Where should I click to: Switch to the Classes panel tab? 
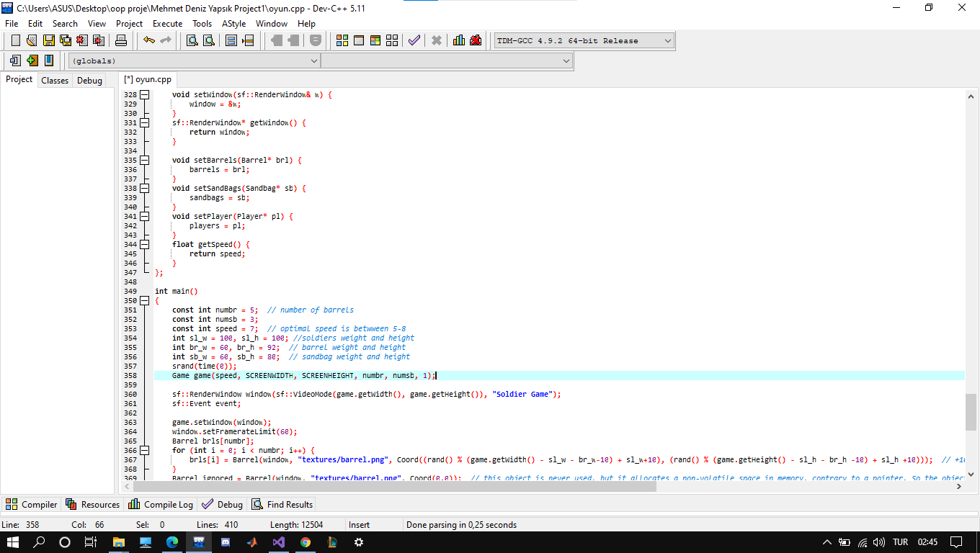[x=55, y=80]
